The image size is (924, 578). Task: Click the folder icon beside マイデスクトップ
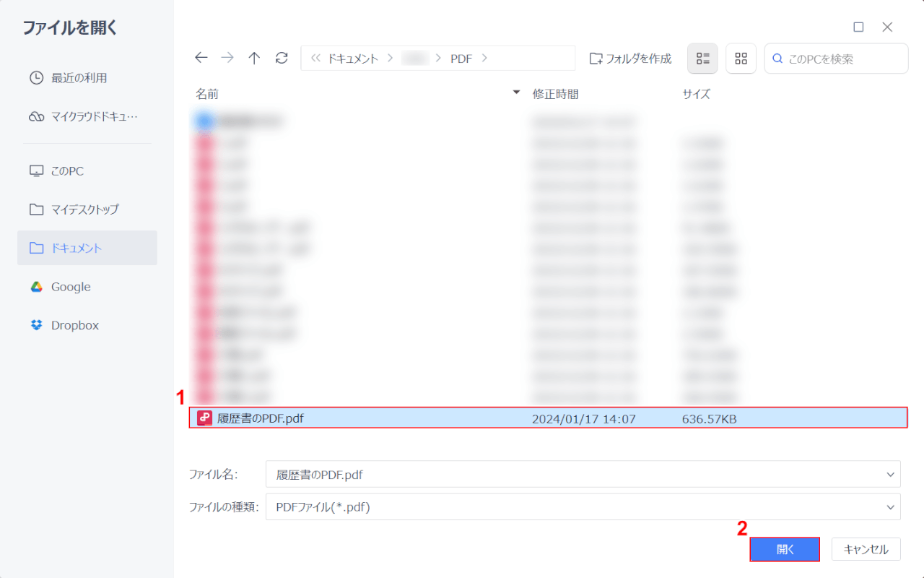point(36,210)
